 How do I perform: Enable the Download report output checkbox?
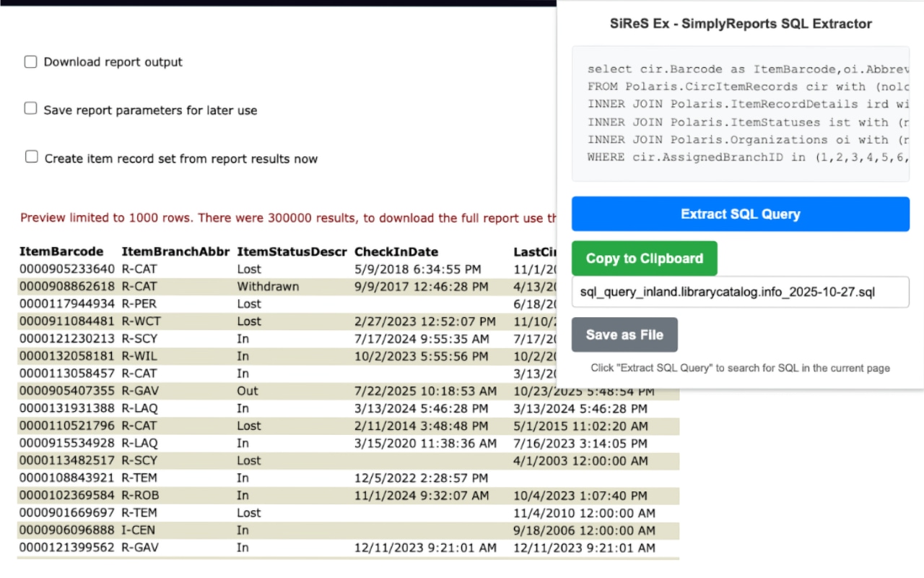[30, 62]
